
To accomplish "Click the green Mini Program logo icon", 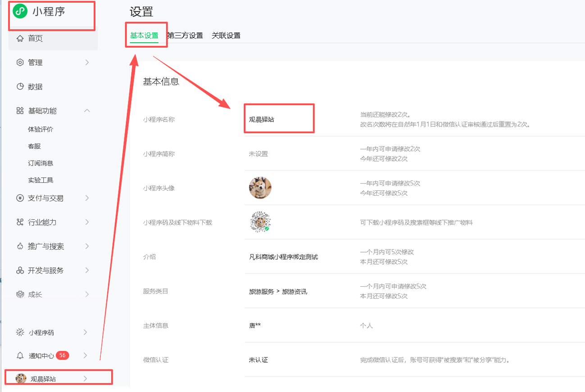I will 20,11.
